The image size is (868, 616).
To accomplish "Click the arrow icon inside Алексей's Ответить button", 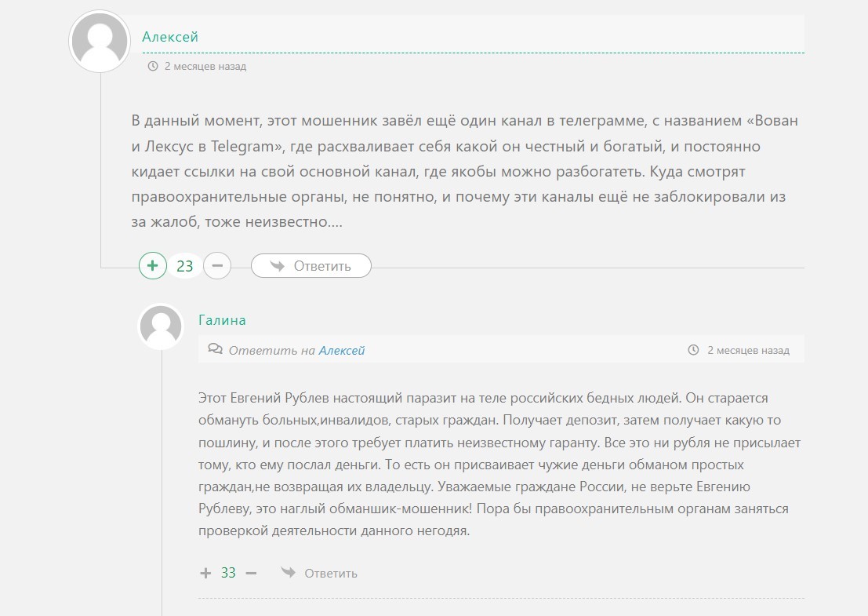I will pyautogui.click(x=278, y=265).
